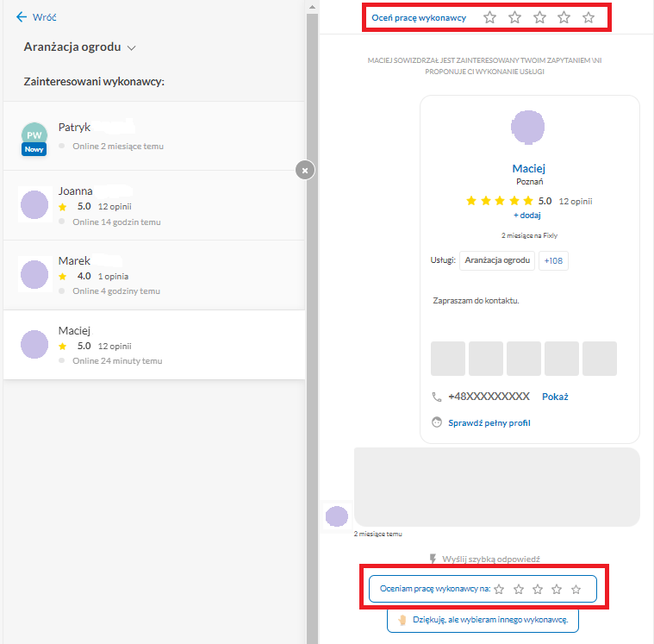Click the face icon near Sprawdź pełny profil
The width and height of the screenshot is (654, 644).
pos(436,422)
